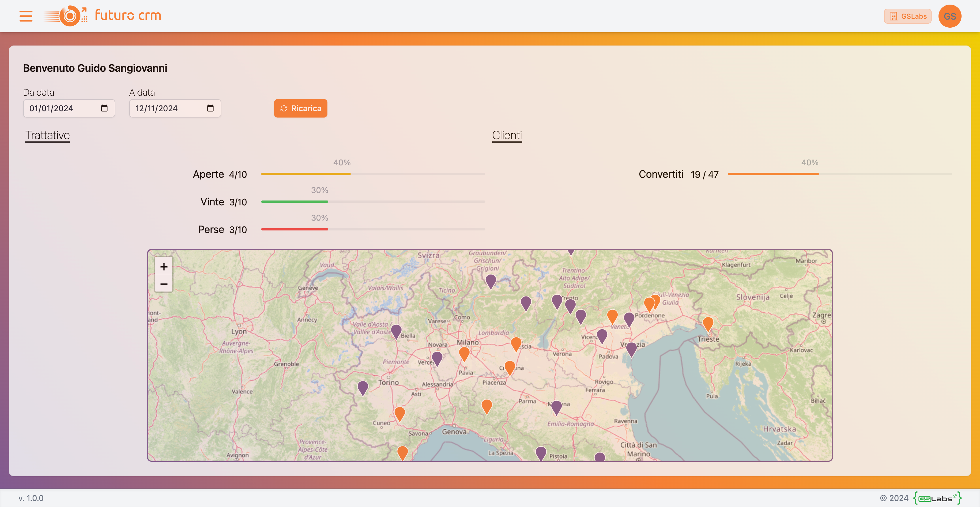The width and height of the screenshot is (980, 507).
Task: Zoom in on the map
Action: click(x=164, y=267)
